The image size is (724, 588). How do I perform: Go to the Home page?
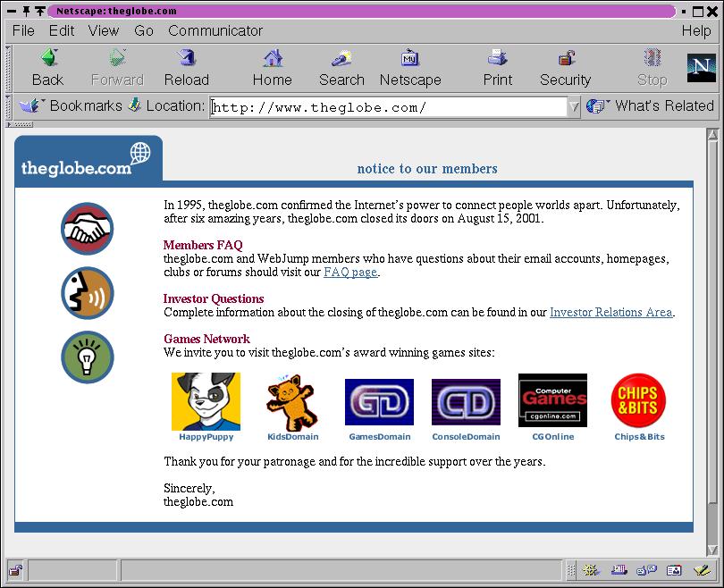click(x=272, y=60)
